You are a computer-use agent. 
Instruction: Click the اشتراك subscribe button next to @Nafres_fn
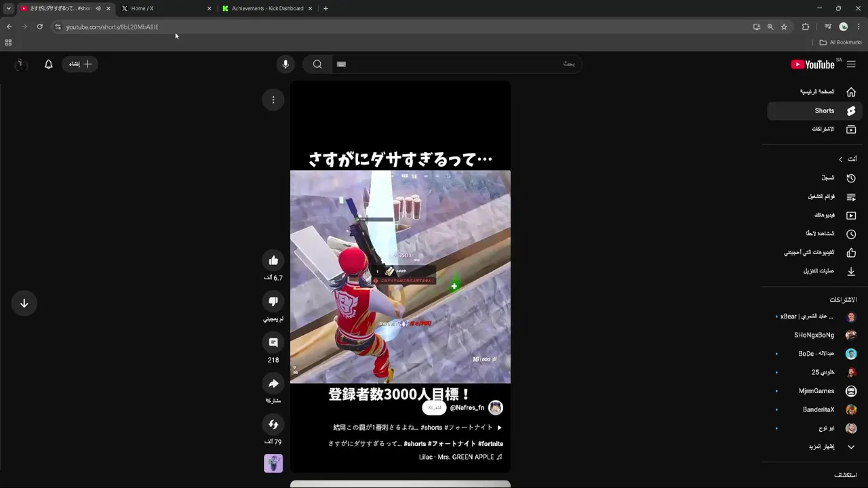[434, 408]
